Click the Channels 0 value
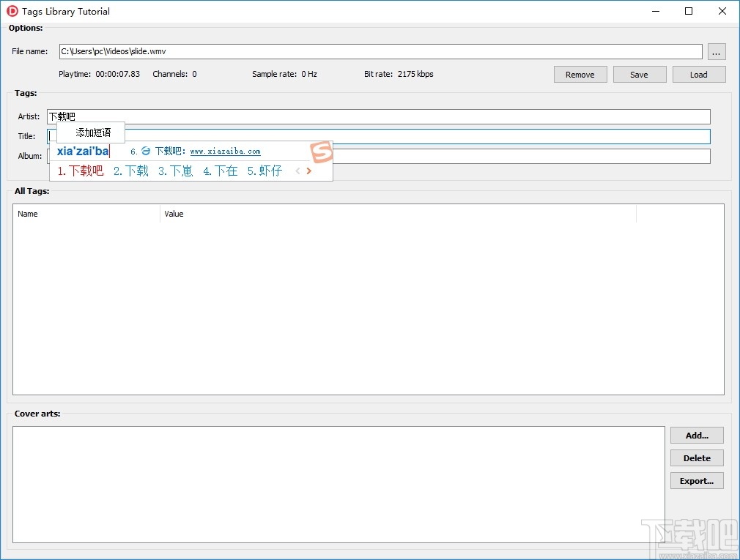 coord(194,74)
